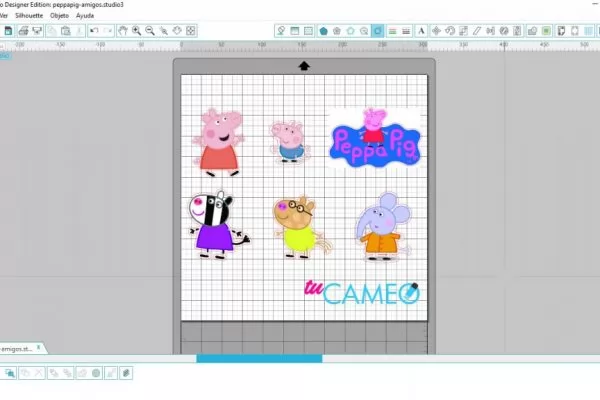Select the elephant character in orange coat
This screenshot has width=600, height=400.
(383, 227)
